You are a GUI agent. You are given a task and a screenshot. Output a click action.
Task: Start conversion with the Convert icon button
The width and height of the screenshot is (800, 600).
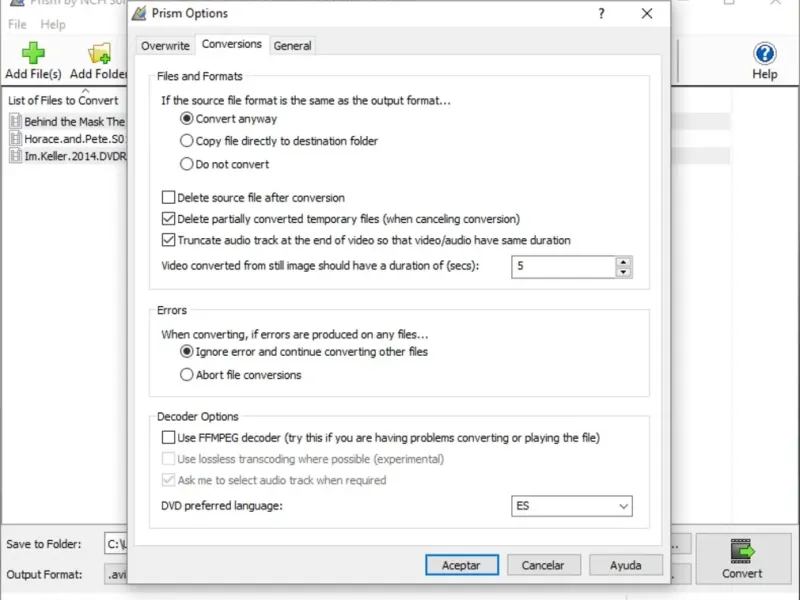pos(742,559)
